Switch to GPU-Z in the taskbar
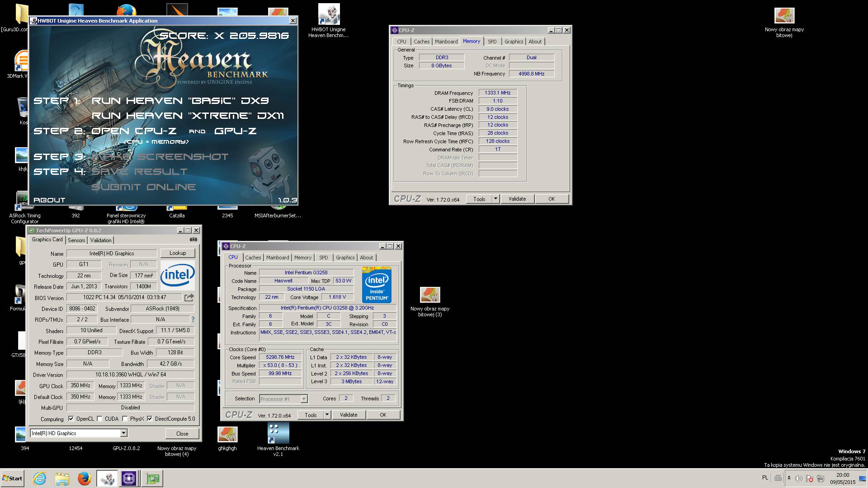 (x=152, y=478)
